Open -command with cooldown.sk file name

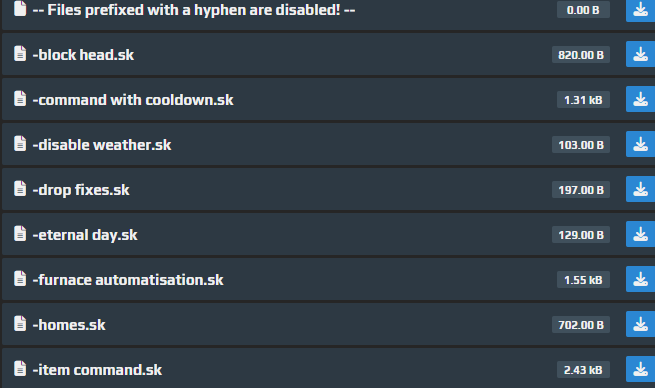point(133,100)
